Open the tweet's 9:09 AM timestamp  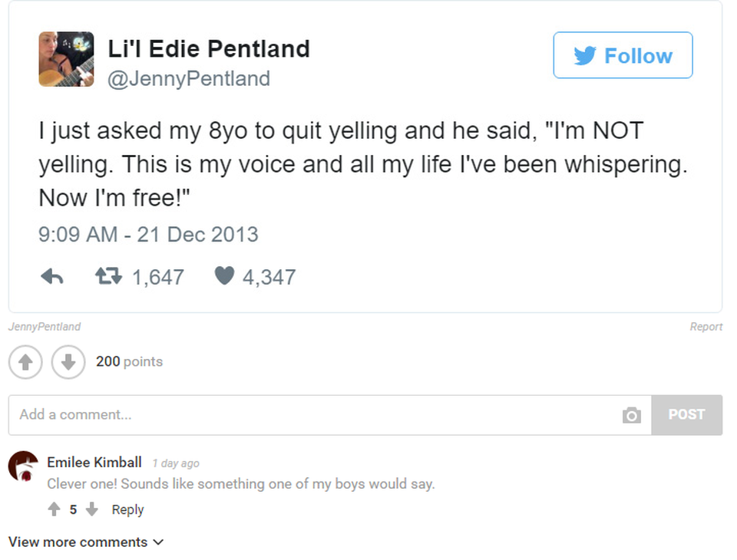click(148, 234)
